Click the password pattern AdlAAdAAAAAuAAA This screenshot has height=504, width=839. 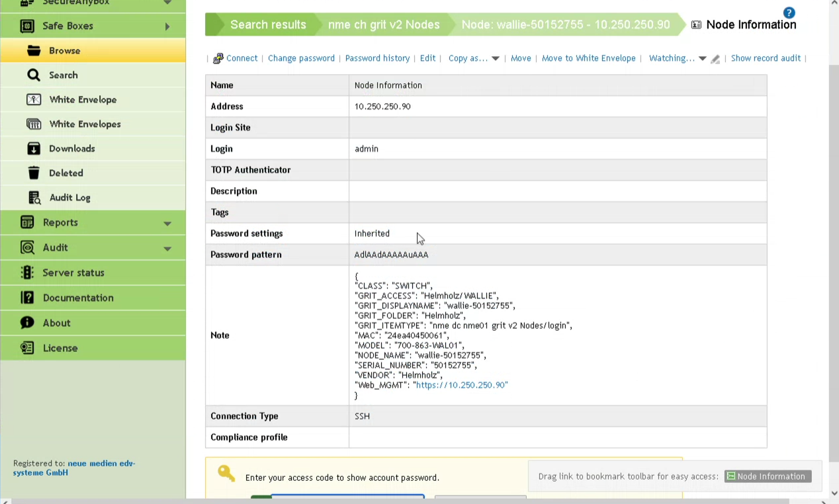(x=391, y=255)
